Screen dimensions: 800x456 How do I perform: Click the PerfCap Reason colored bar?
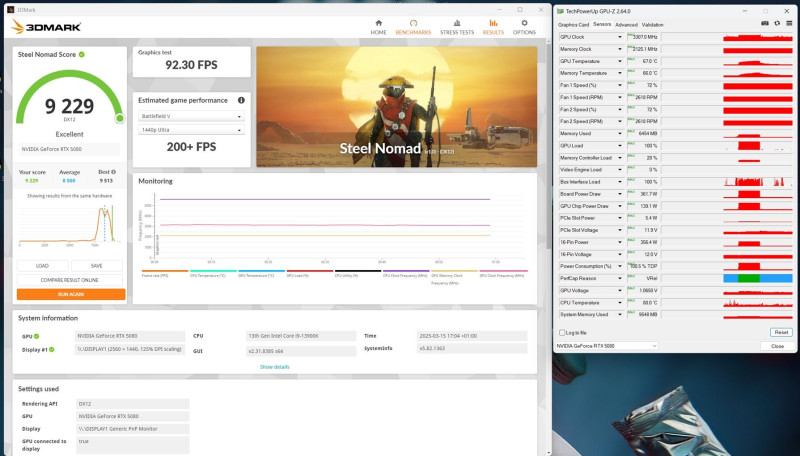758,278
